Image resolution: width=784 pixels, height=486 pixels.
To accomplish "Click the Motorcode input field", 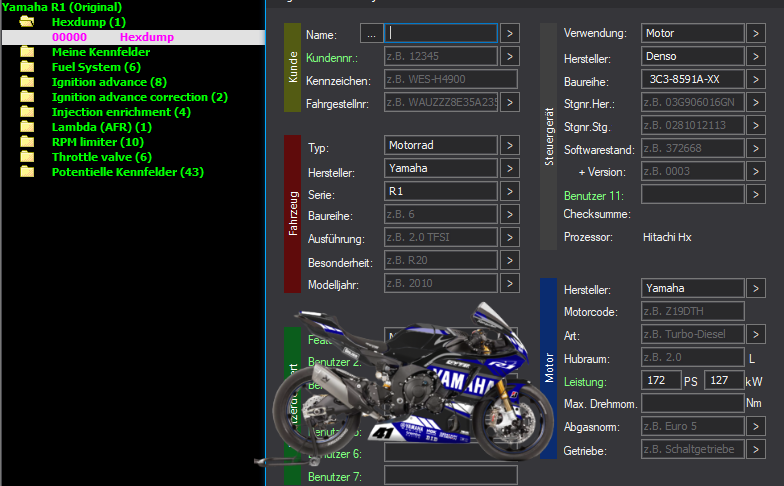I will tap(692, 312).
